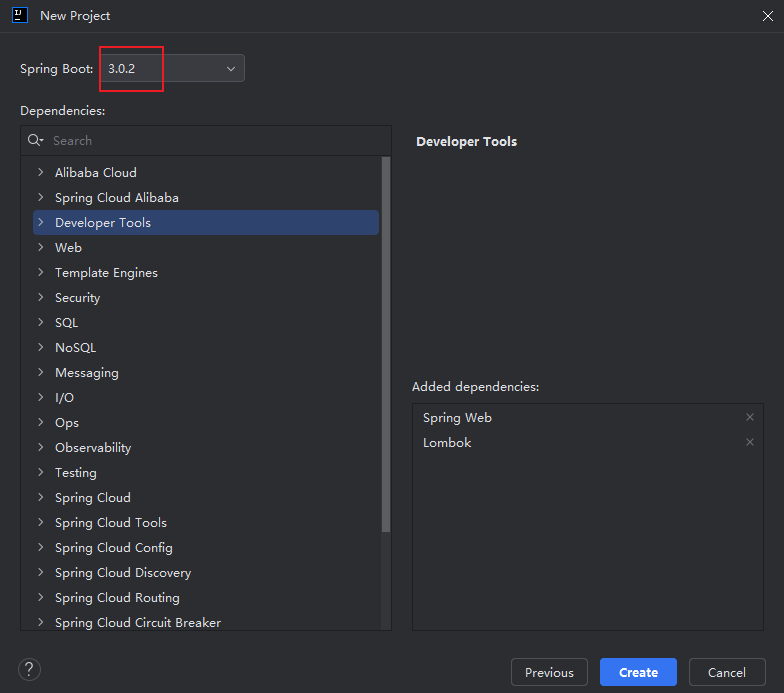Select the Alibaba Cloud row
The height and width of the screenshot is (693, 784).
(206, 172)
